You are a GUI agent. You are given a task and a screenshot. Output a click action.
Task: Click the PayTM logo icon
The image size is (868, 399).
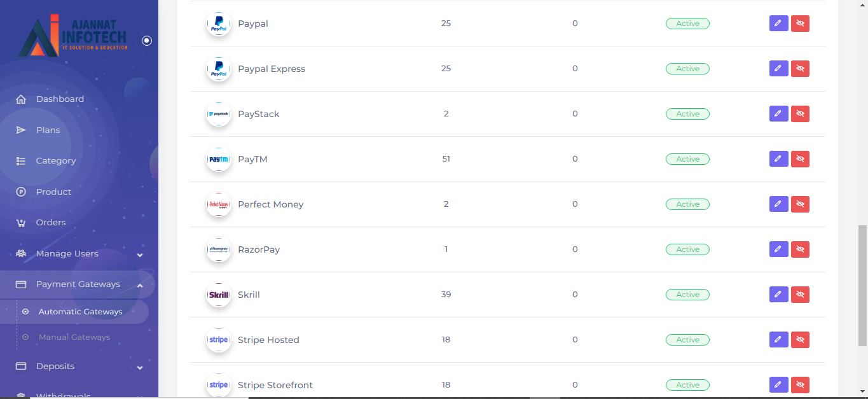click(219, 159)
